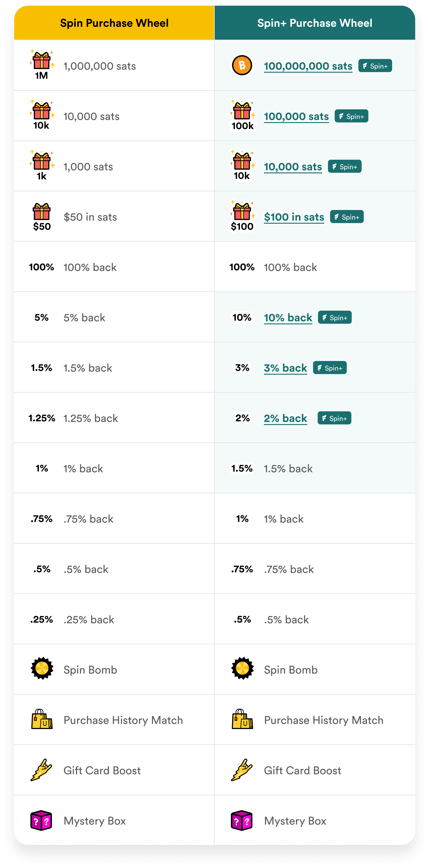
Task: Click the orange Bitcoin coin icon
Action: point(242,65)
